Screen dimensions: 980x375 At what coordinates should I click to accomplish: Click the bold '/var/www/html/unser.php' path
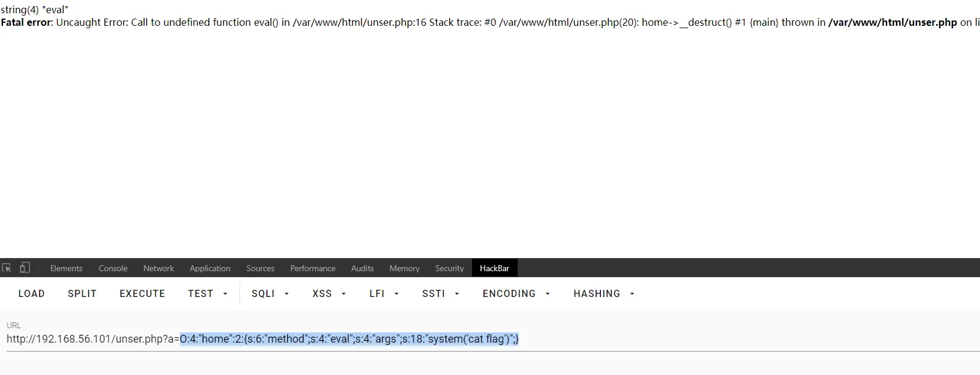pyautogui.click(x=892, y=22)
